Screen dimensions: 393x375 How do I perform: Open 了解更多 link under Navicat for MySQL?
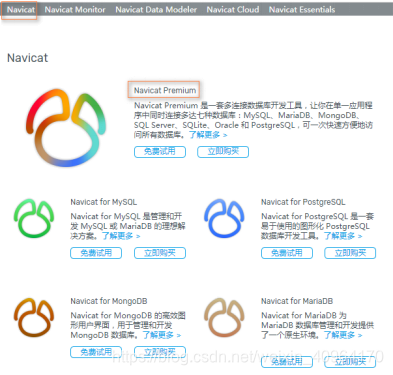(x=121, y=236)
